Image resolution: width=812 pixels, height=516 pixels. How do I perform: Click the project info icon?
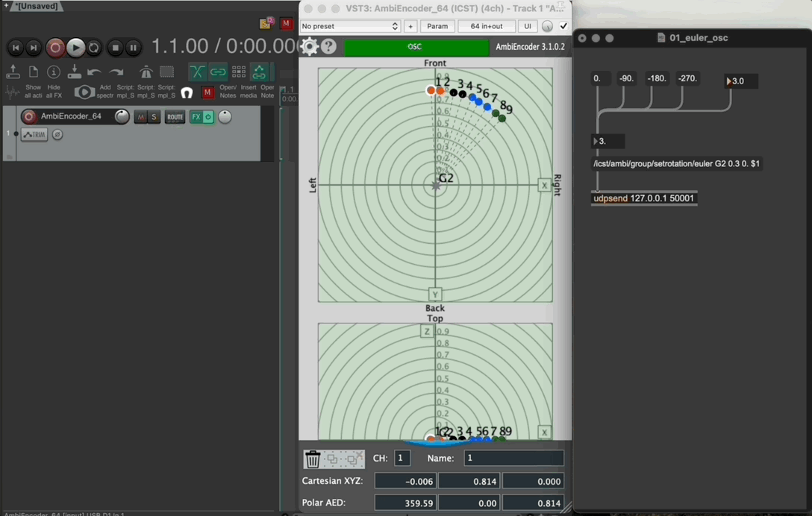coord(54,72)
